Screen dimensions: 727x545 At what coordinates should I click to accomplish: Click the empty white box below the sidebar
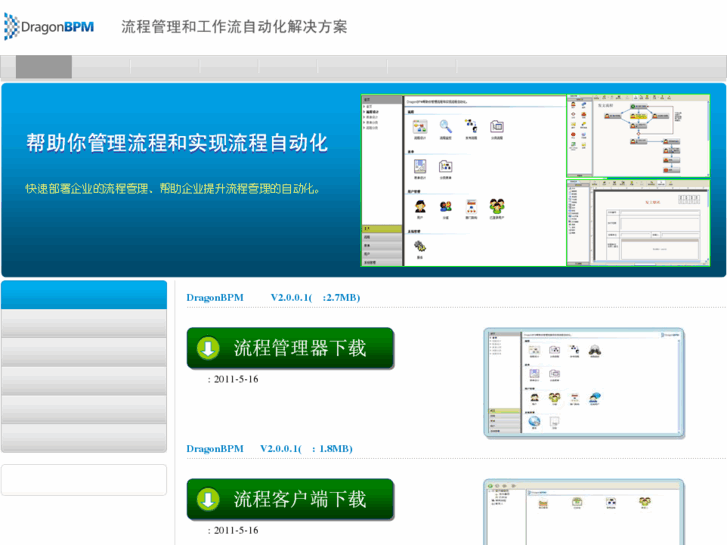coord(84,480)
